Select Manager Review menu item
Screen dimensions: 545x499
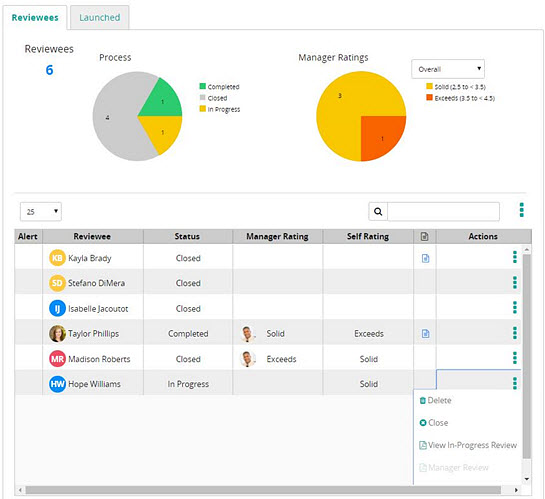click(454, 468)
